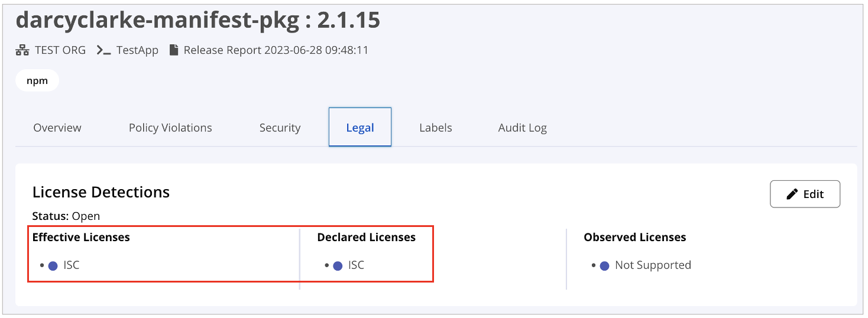Image resolution: width=868 pixels, height=318 pixels.
Task: Click the organization hierarchy icon beside TEST ORG
Action: 22,50
